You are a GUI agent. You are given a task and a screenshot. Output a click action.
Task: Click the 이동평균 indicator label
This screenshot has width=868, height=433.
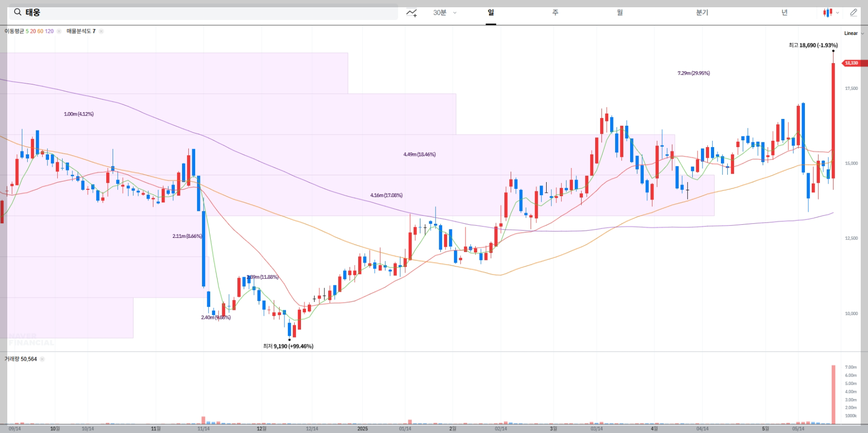[14, 31]
